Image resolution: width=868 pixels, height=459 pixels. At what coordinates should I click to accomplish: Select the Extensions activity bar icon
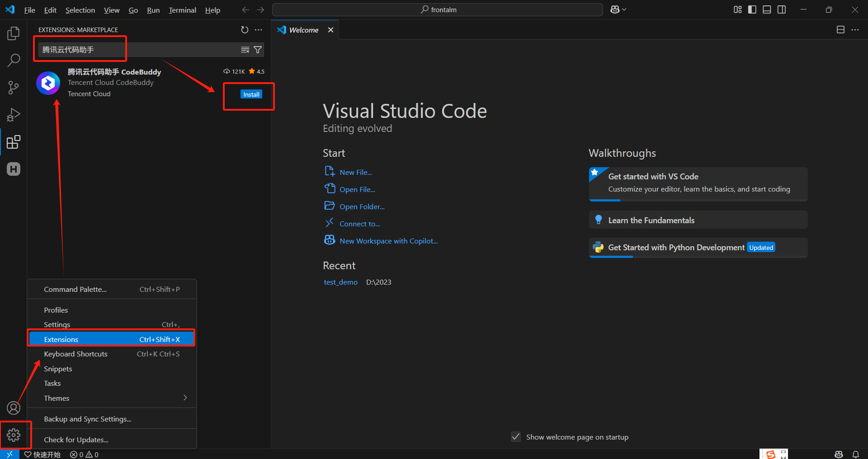click(x=14, y=142)
